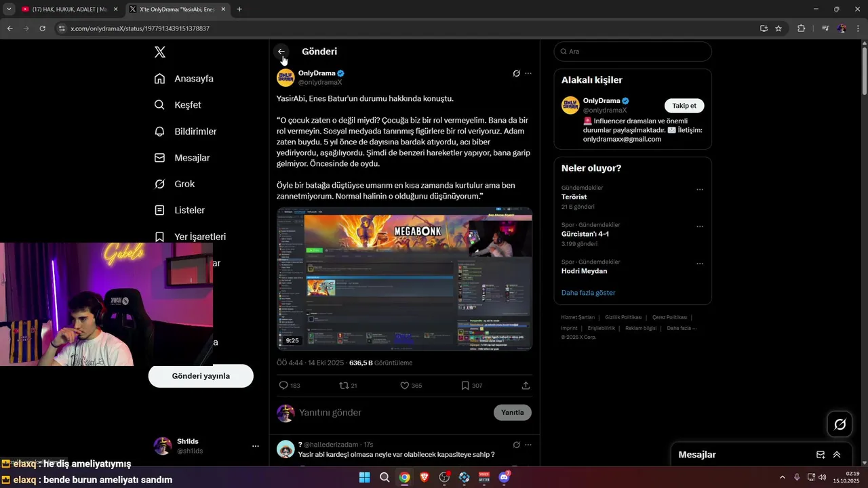This screenshot has height=488, width=868.
Task: Click share icon on the post
Action: (x=526, y=386)
